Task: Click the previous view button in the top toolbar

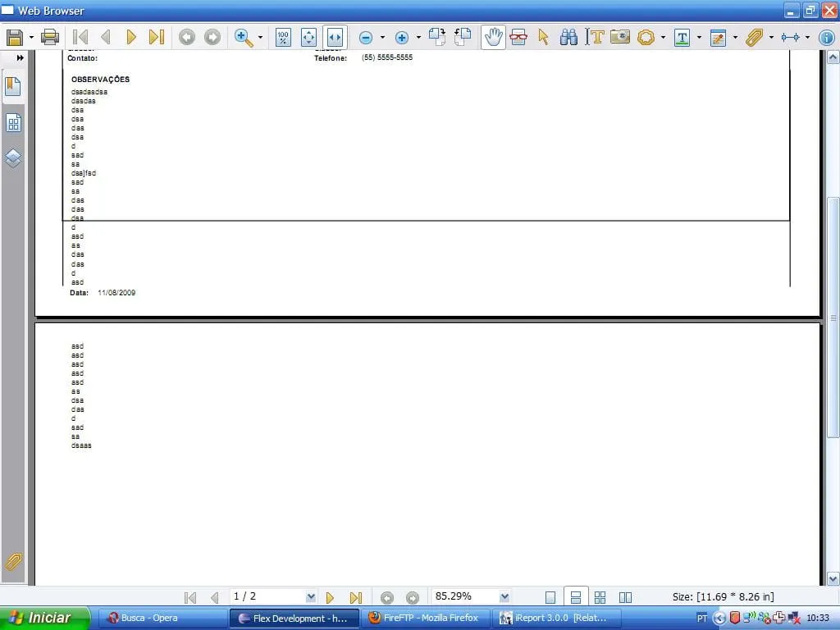Action: pyautogui.click(x=187, y=37)
